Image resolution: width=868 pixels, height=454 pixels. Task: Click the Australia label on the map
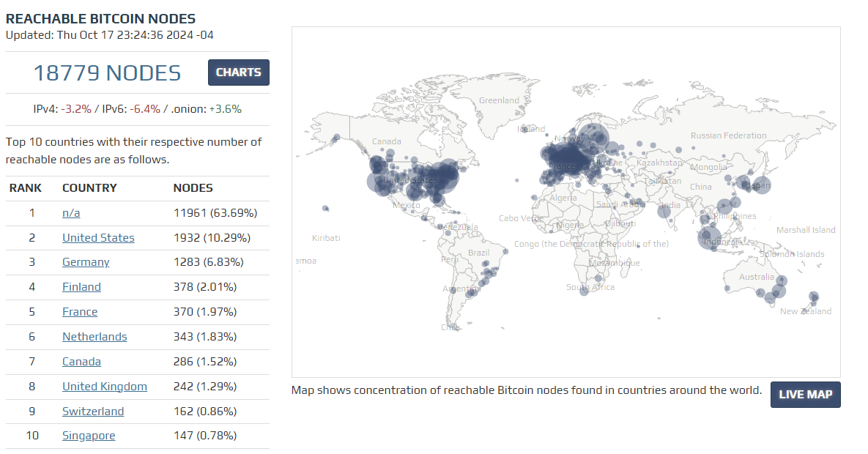click(x=757, y=277)
